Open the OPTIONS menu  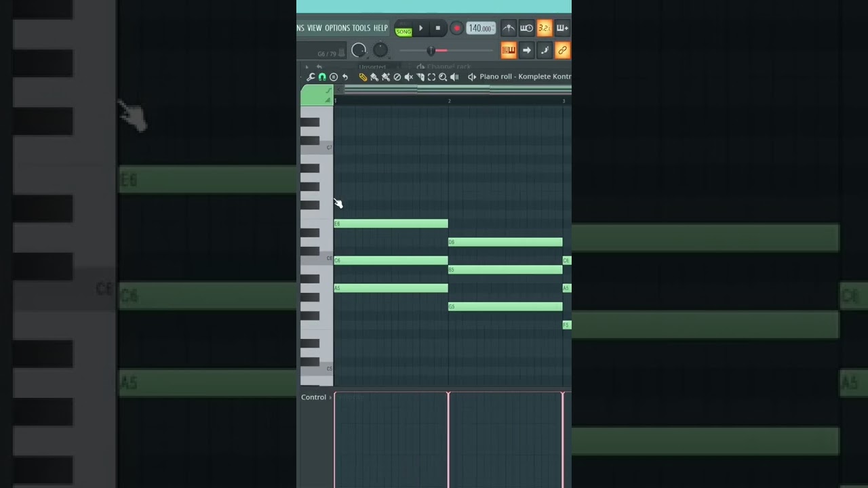pos(337,28)
